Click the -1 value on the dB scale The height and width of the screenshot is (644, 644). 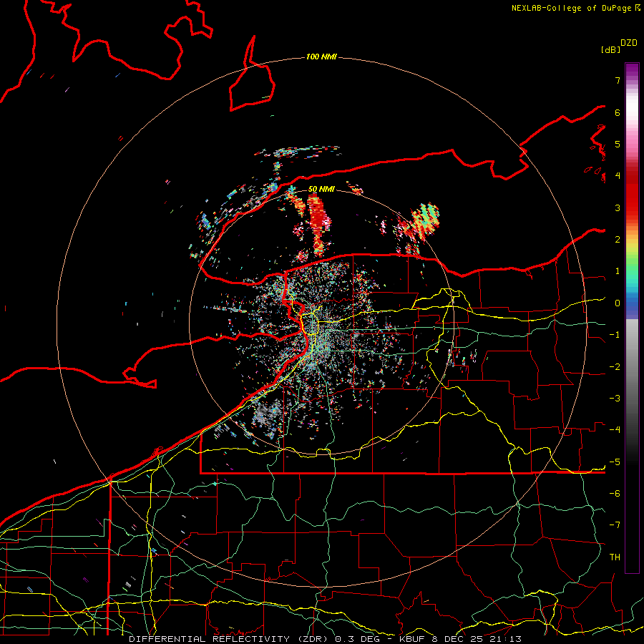(615, 335)
